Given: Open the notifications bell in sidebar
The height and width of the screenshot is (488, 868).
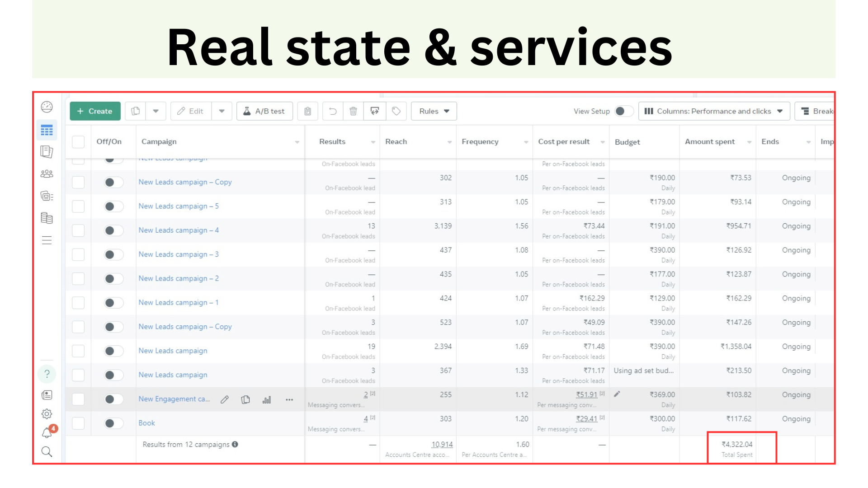Looking at the screenshot, I should (x=47, y=432).
